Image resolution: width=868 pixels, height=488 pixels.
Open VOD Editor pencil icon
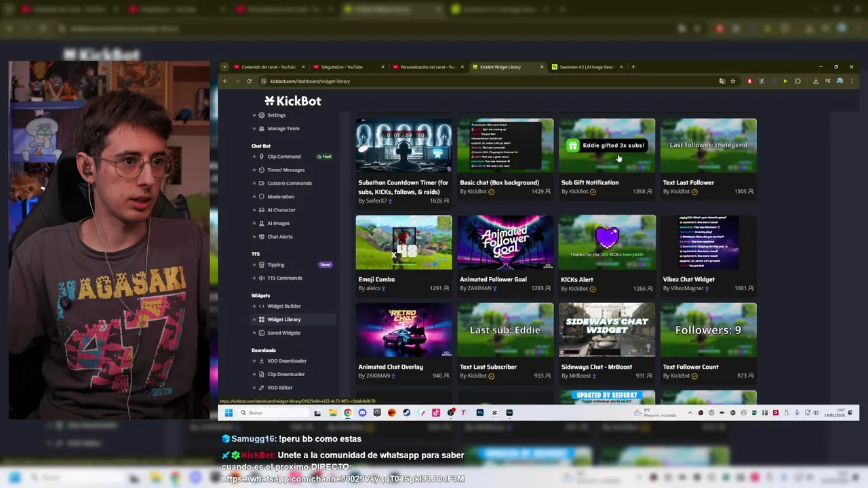262,388
